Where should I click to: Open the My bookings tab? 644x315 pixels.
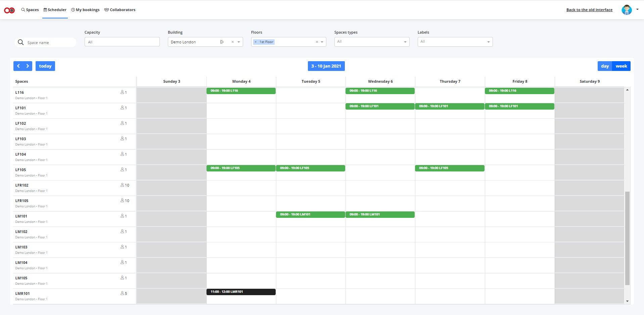pos(85,10)
